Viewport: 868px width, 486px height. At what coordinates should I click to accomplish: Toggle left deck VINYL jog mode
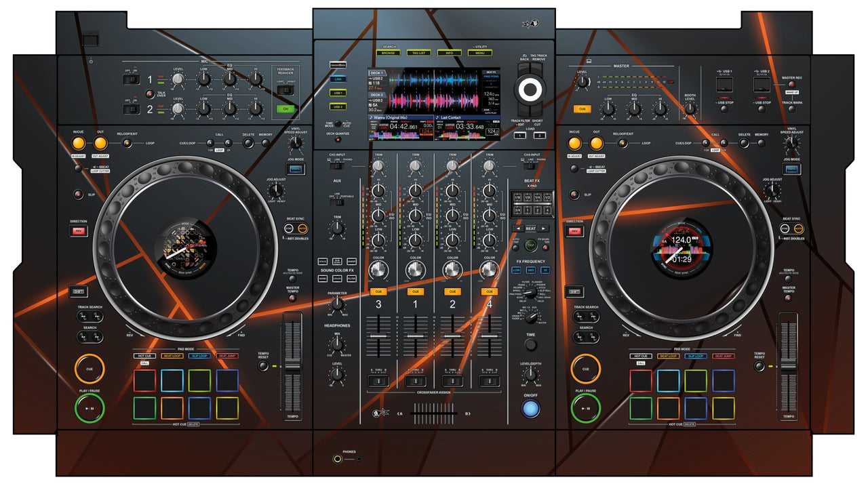click(294, 169)
